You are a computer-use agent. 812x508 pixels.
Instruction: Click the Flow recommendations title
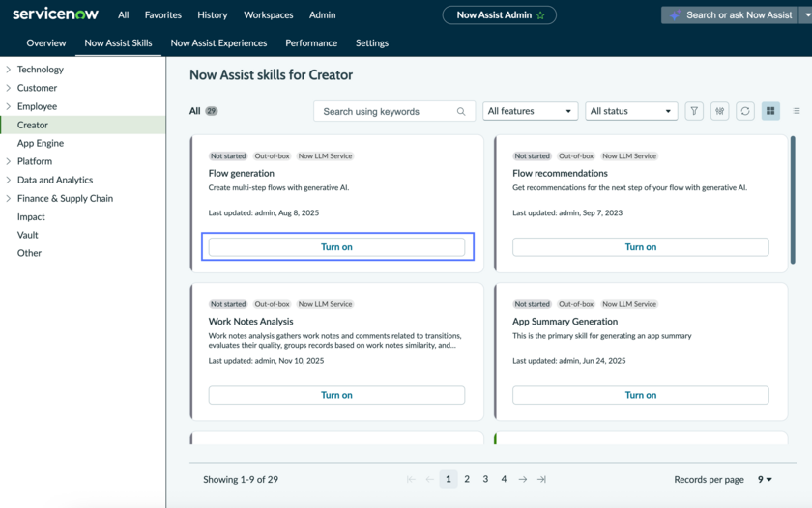pos(560,173)
